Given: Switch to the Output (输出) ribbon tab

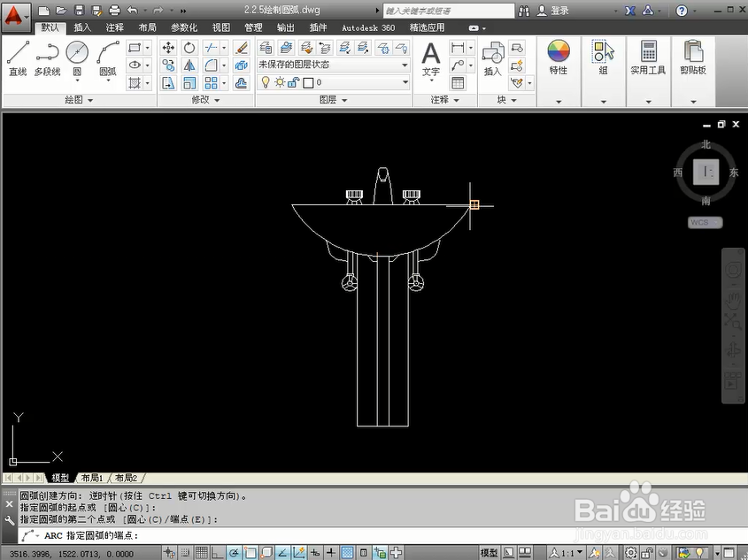Looking at the screenshot, I should coord(285,27).
